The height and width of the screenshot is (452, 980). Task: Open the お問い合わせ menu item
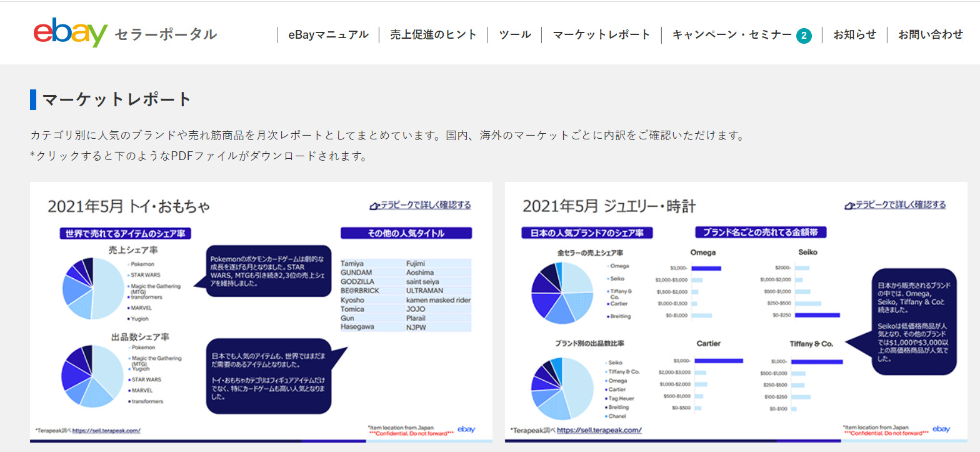coord(931,35)
